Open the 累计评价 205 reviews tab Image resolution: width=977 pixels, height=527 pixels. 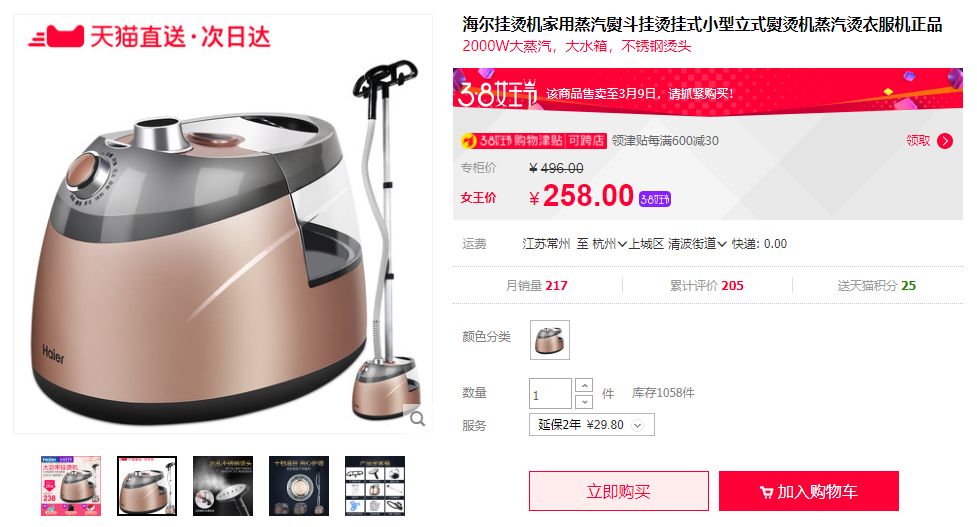pos(707,285)
